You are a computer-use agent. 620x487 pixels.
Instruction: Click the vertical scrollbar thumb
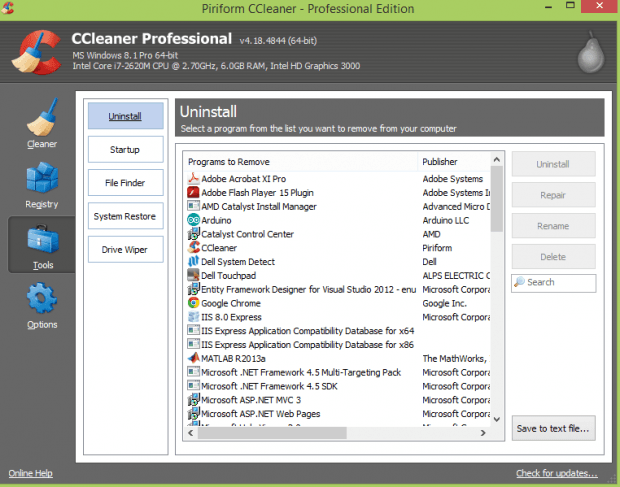(497, 199)
